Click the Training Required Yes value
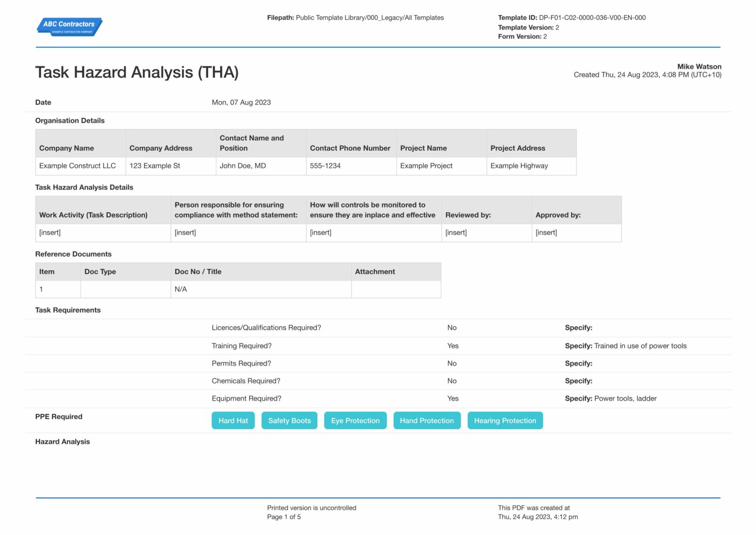 452,346
